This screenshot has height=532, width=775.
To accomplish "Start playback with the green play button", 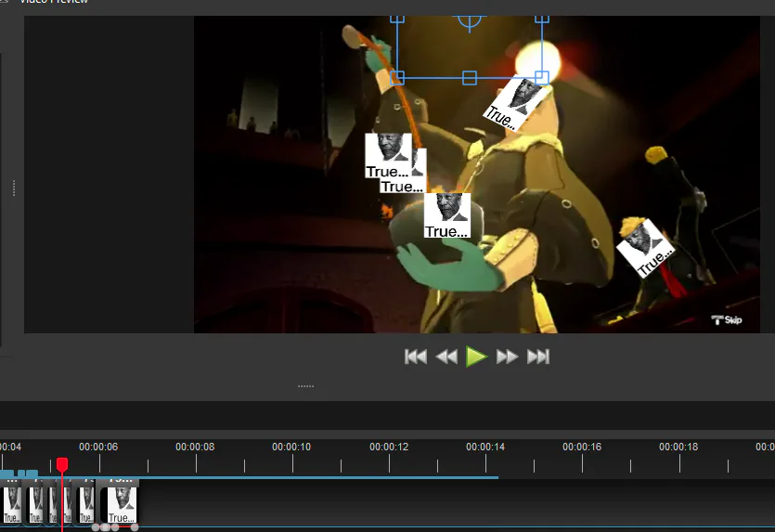I will pos(476,357).
